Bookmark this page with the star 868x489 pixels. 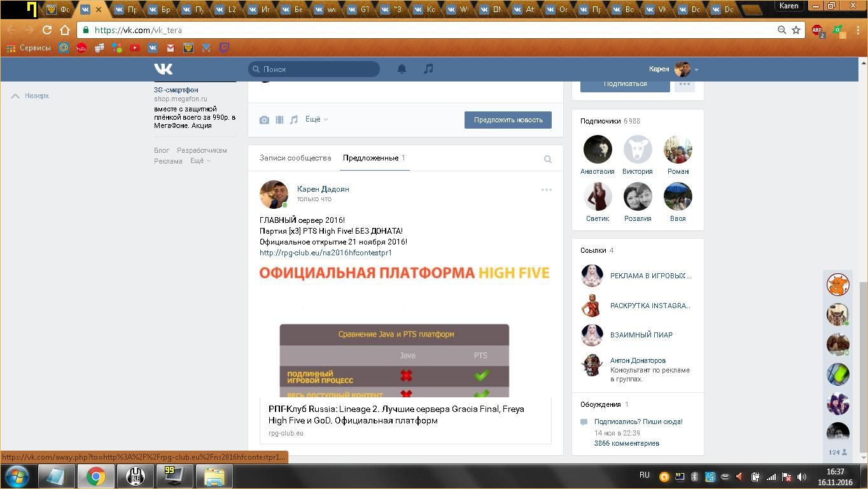795,30
